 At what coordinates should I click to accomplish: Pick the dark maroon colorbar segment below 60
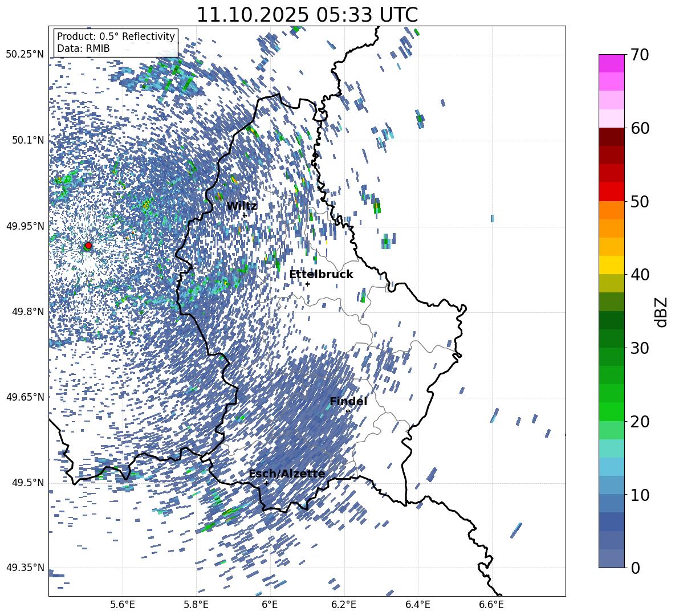click(x=611, y=137)
